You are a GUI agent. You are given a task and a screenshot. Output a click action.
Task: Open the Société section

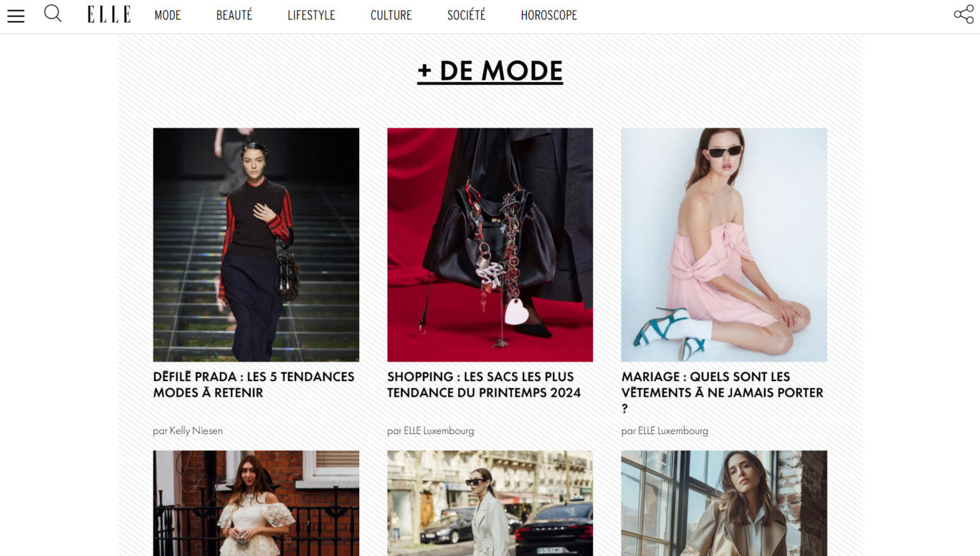click(x=467, y=15)
